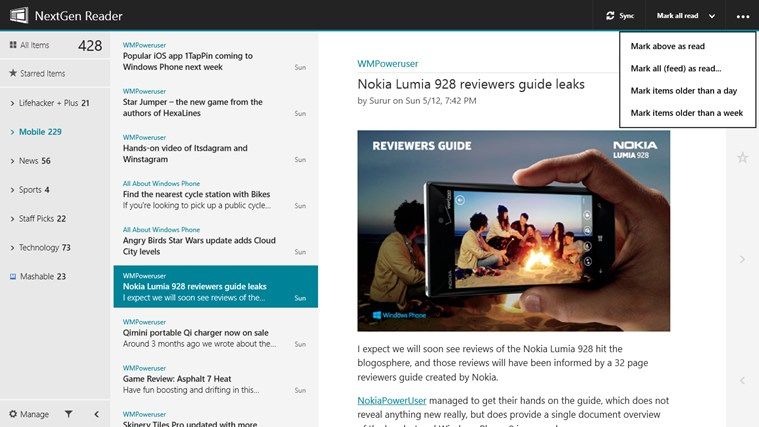
Task: Open Game Review: Asphalt 7 Heat article
Action: (215, 379)
